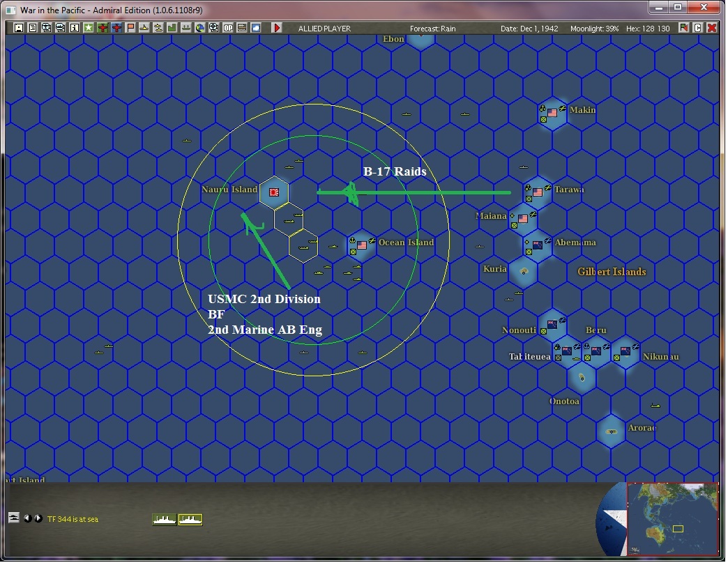Click the 'Date: Dec 1, 1942' text

pos(529,29)
